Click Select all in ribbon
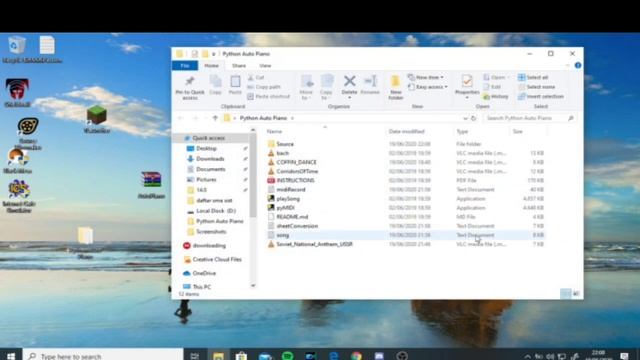The image size is (640, 360). [x=533, y=77]
